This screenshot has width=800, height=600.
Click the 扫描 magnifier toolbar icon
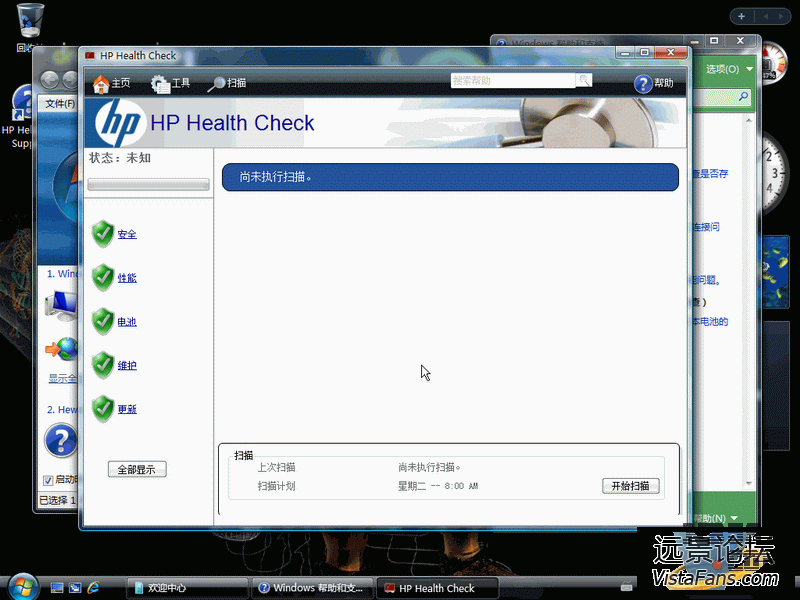click(x=217, y=84)
